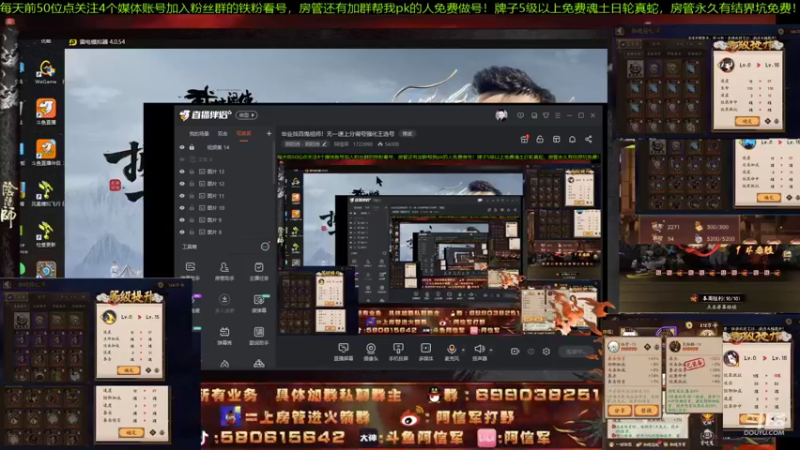Open the lyrics assistant tool
Viewport: 800px width, 450px height.
tap(259, 336)
